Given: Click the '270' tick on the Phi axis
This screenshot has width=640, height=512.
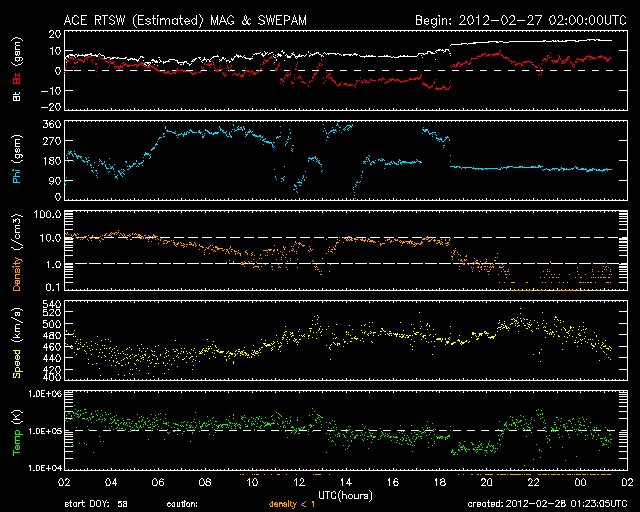Looking at the screenshot, I should (x=52, y=141).
